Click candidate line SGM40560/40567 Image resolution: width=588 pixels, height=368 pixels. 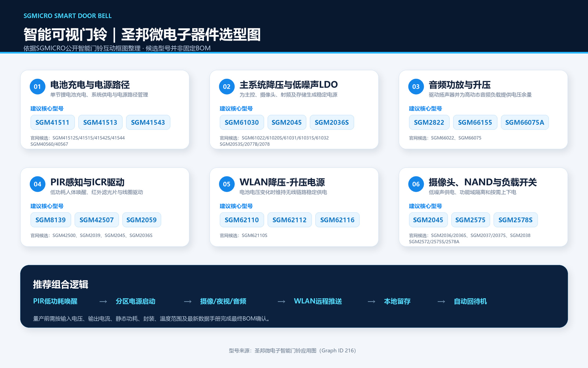pyautogui.click(x=49, y=144)
